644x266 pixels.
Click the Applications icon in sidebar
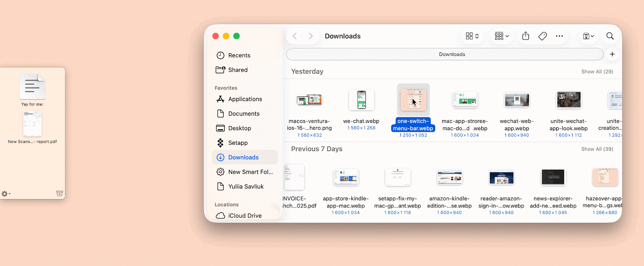point(221,99)
